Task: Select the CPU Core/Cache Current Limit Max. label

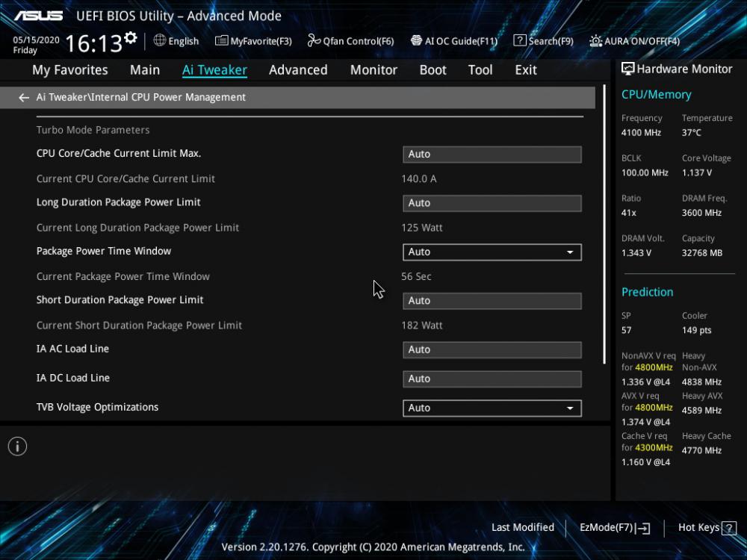Action: pyautogui.click(x=119, y=153)
